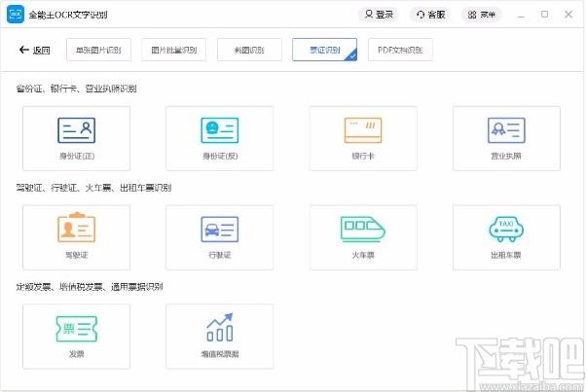Close the OCR application window
Image resolution: width=587 pixels, height=392 pixels.
(569, 15)
